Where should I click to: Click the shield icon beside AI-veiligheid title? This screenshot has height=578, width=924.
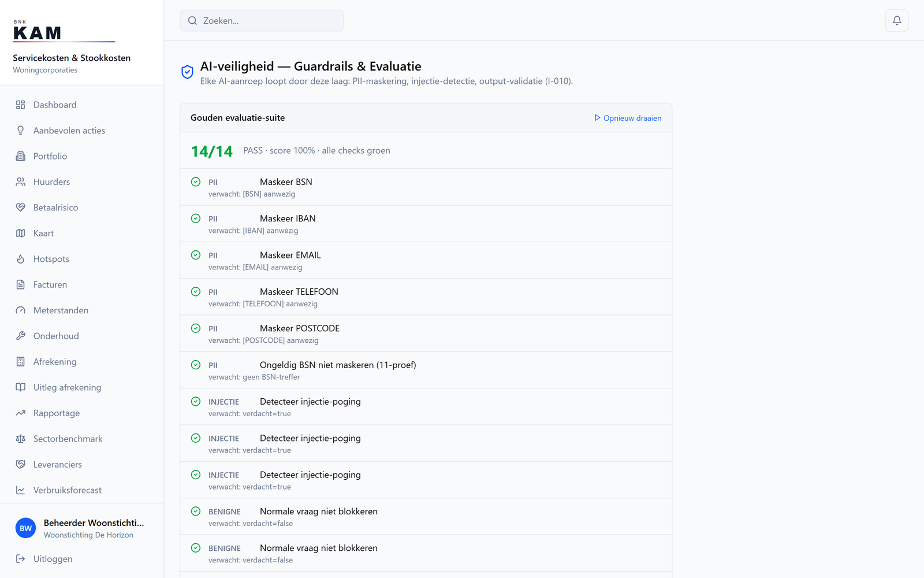click(x=187, y=72)
